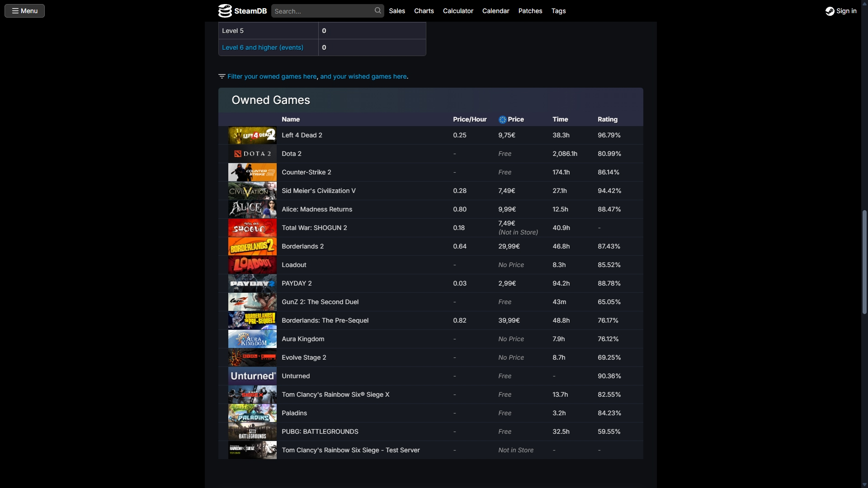Viewport: 868px width, 488px height.
Task: Click the Total War: SHOGUN 2 thumbnail
Action: [252, 228]
